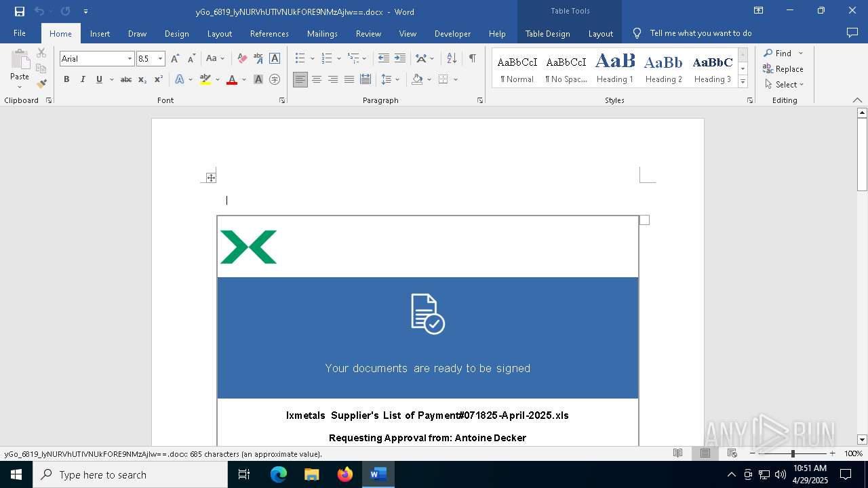Click the Phonetic Guide icon
The height and width of the screenshot is (488, 868).
[x=258, y=58]
